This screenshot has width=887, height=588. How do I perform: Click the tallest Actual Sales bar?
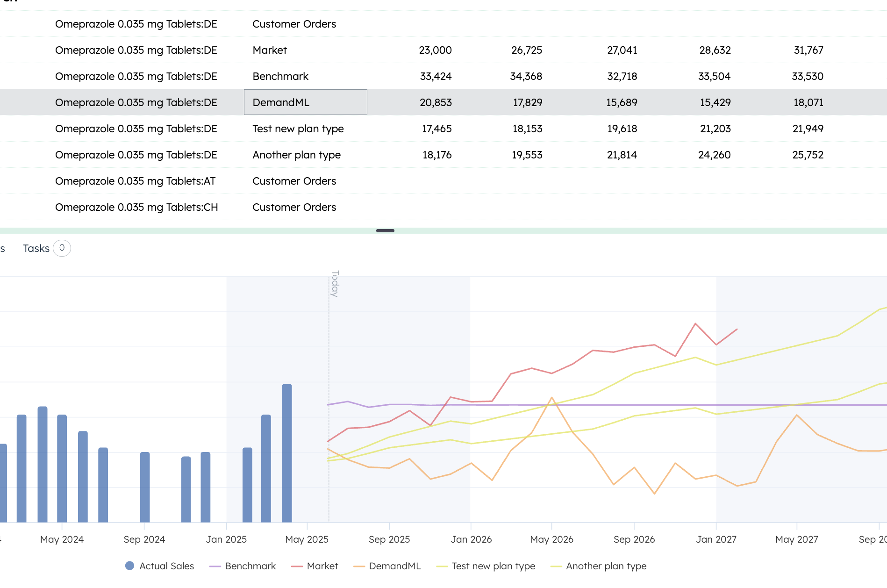(287, 452)
